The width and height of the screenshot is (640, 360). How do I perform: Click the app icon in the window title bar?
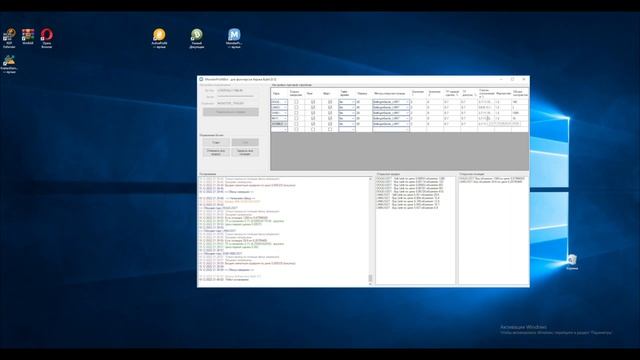tap(201, 79)
